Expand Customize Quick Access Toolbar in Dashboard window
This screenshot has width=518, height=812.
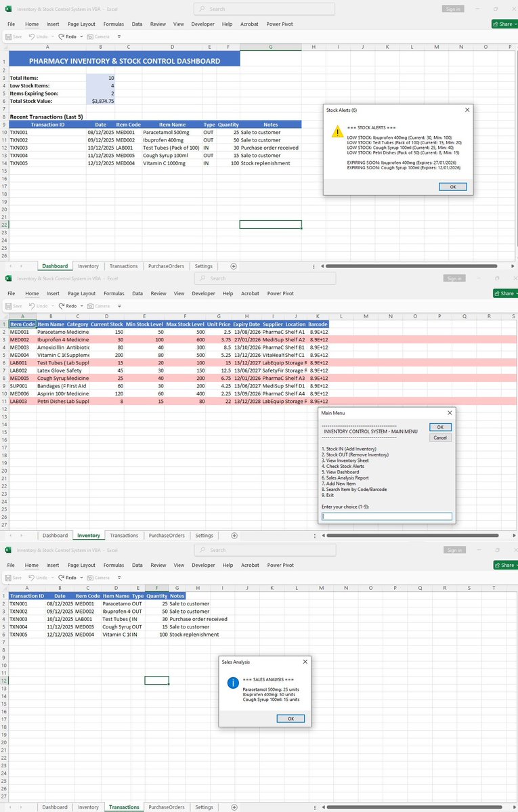tap(119, 37)
